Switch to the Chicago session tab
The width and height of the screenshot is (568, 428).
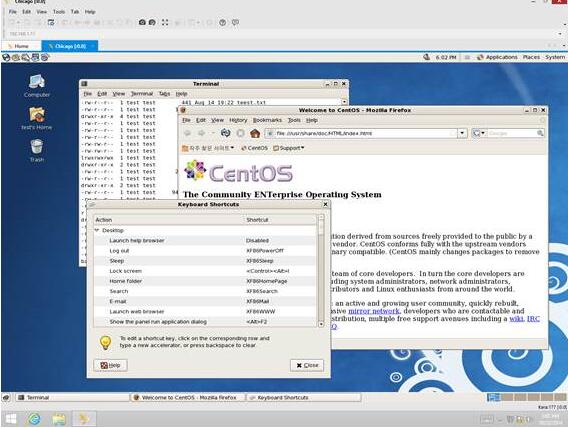(x=70, y=46)
